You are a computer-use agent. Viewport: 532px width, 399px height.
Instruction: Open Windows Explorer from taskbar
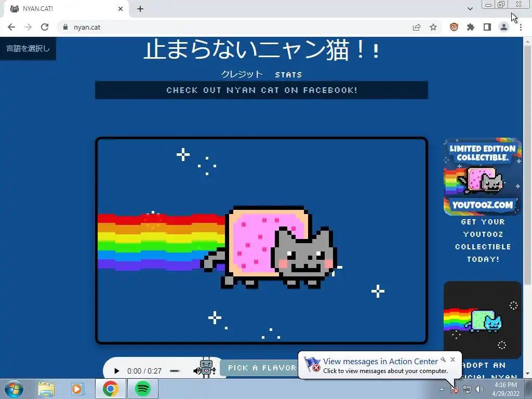(x=46, y=389)
